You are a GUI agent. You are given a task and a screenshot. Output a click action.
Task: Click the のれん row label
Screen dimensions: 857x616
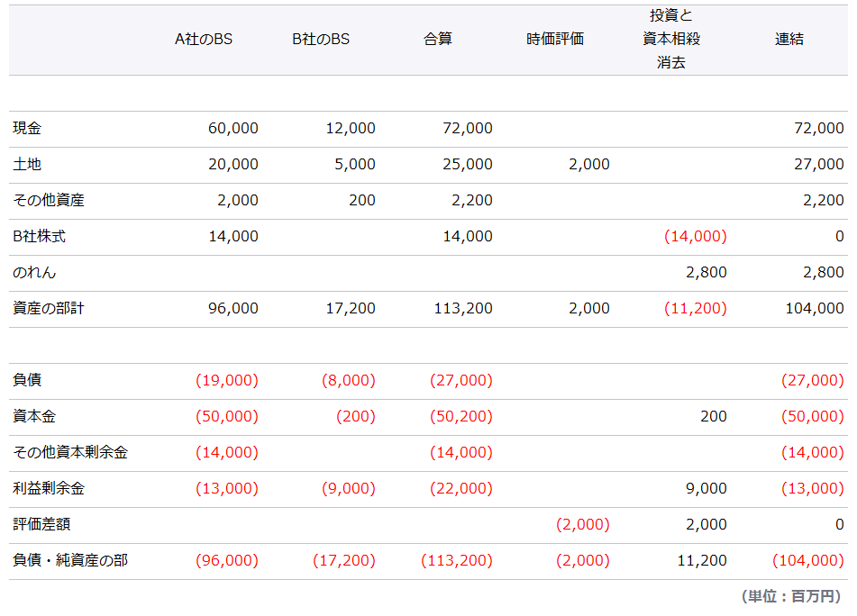click(34, 273)
